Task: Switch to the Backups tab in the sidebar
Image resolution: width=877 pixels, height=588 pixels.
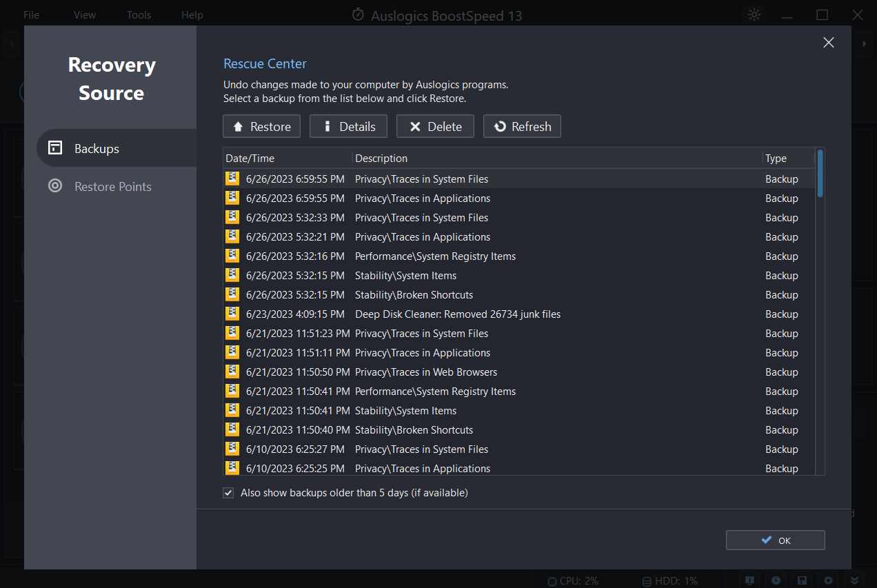Action: click(x=117, y=148)
